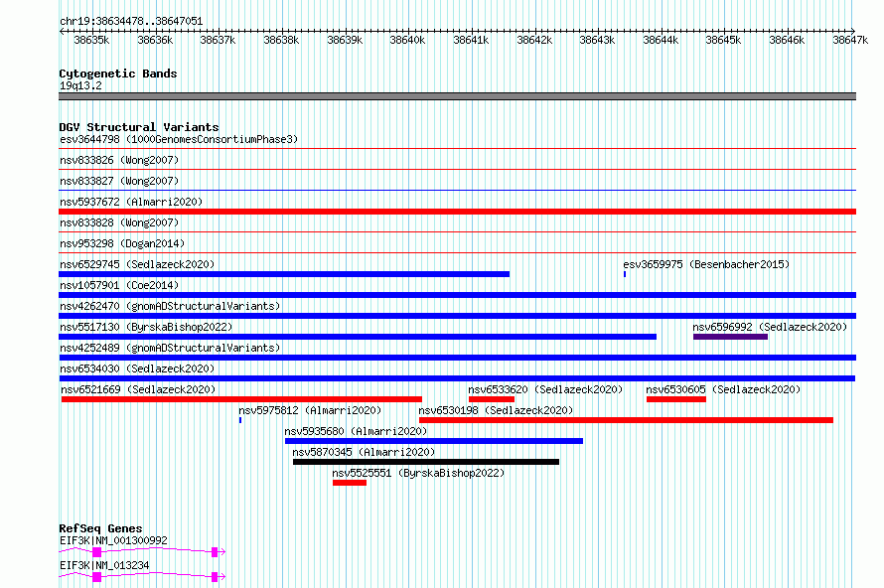This screenshot has height=588, width=884.
Task: Open the EIF3K|NM_001300992 gene label
Action: [113, 540]
